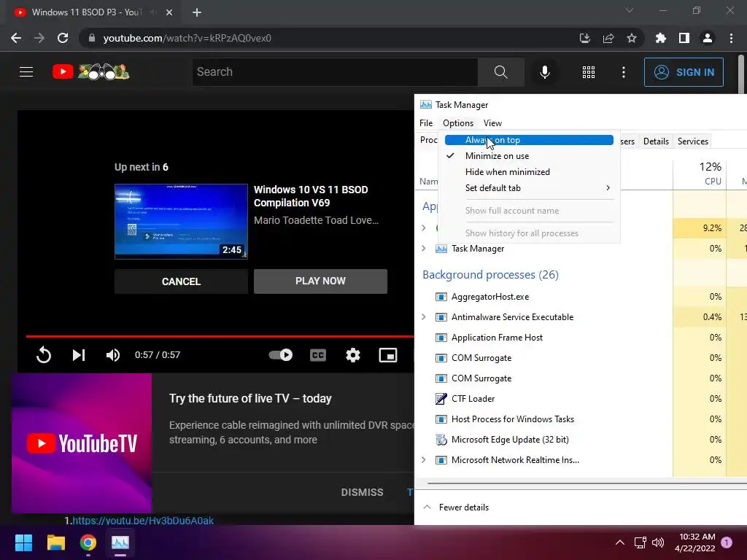Open the YouTube apps grid
The height and width of the screenshot is (560, 747).
coord(589,72)
